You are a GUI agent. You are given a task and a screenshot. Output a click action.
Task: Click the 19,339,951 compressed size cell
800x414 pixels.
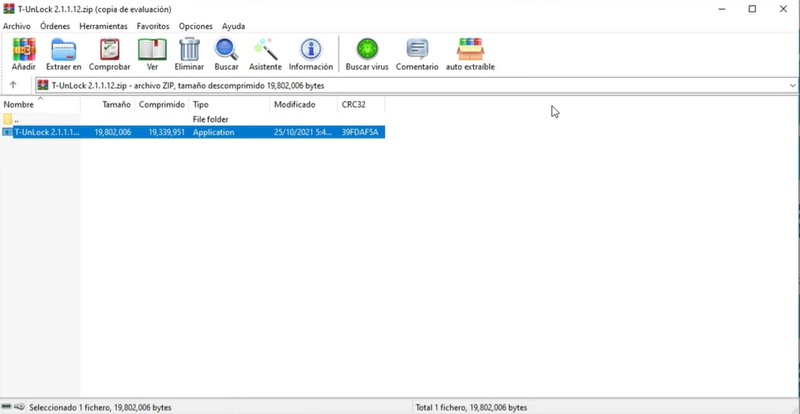pyautogui.click(x=167, y=132)
